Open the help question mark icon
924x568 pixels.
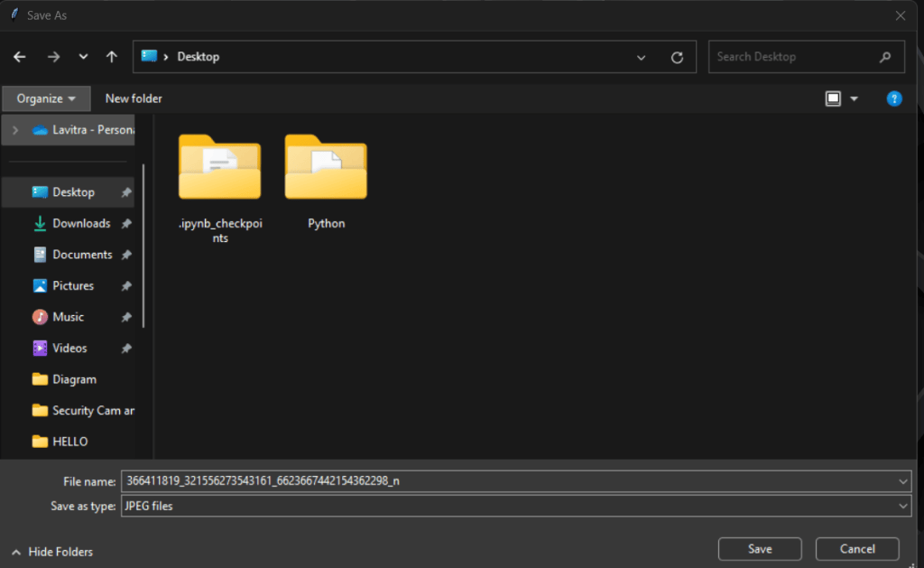(x=894, y=98)
